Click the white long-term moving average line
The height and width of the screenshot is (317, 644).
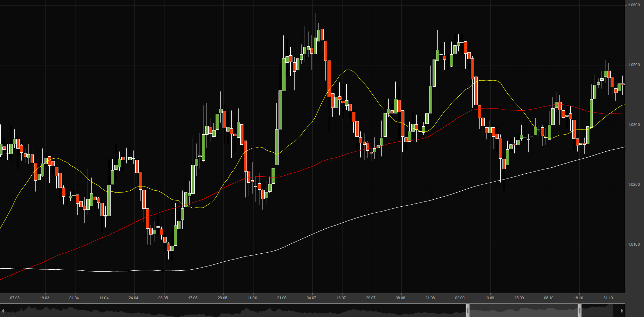[348, 221]
